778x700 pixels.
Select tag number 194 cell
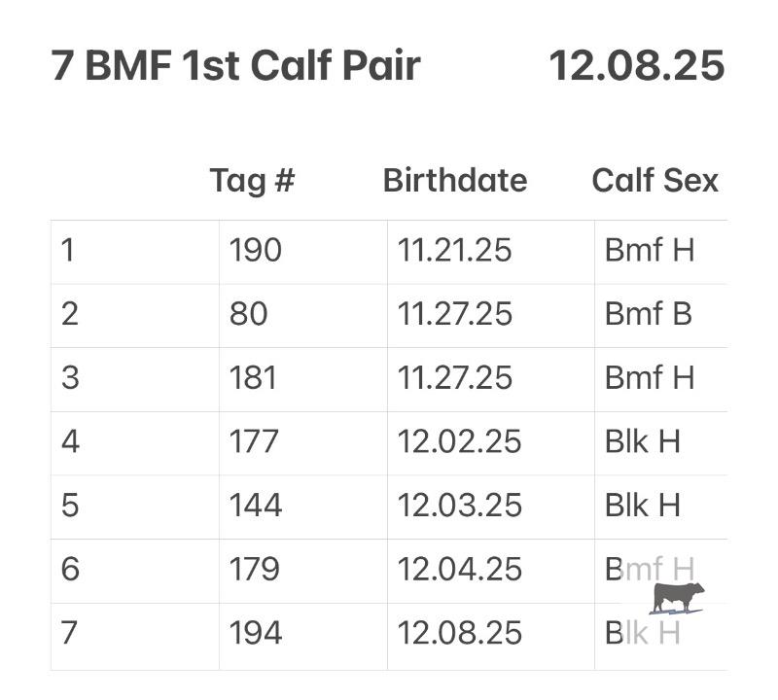(x=256, y=633)
